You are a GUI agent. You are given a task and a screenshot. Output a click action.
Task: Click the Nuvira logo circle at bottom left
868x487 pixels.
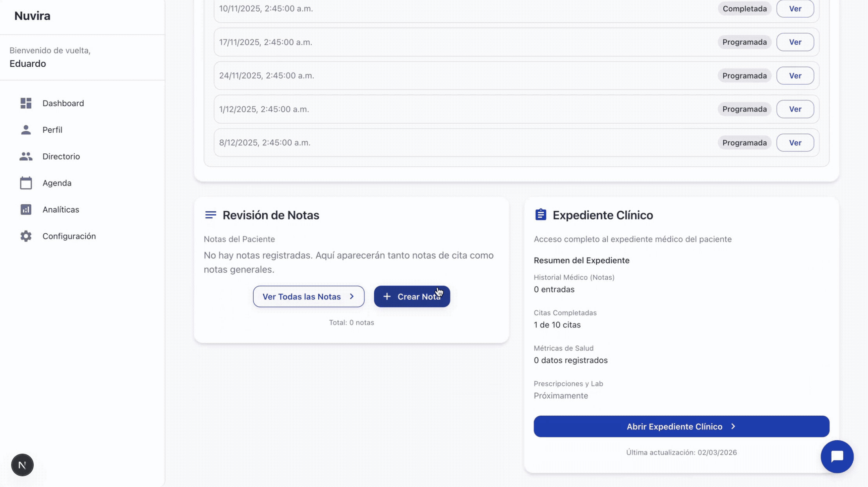click(x=22, y=465)
